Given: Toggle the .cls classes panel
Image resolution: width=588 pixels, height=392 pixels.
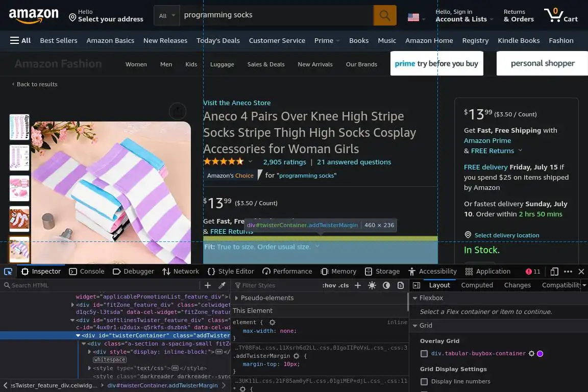Looking at the screenshot, I should coord(344,285).
